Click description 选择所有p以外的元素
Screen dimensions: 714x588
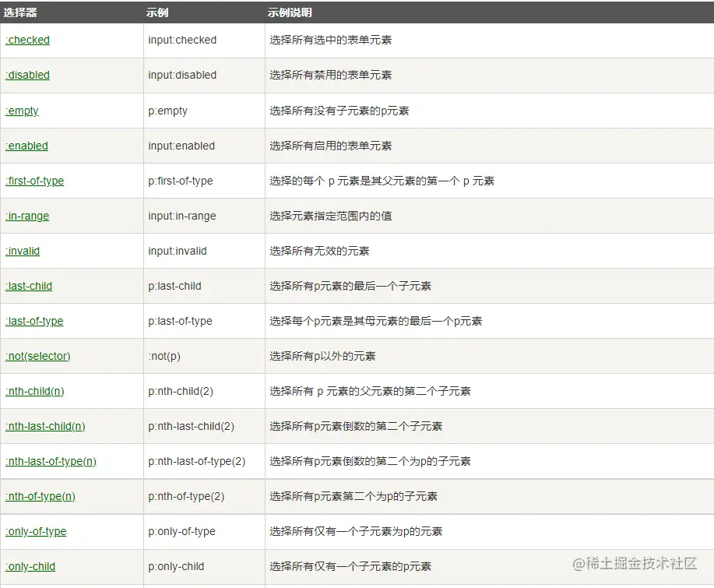pyautogui.click(x=322, y=356)
